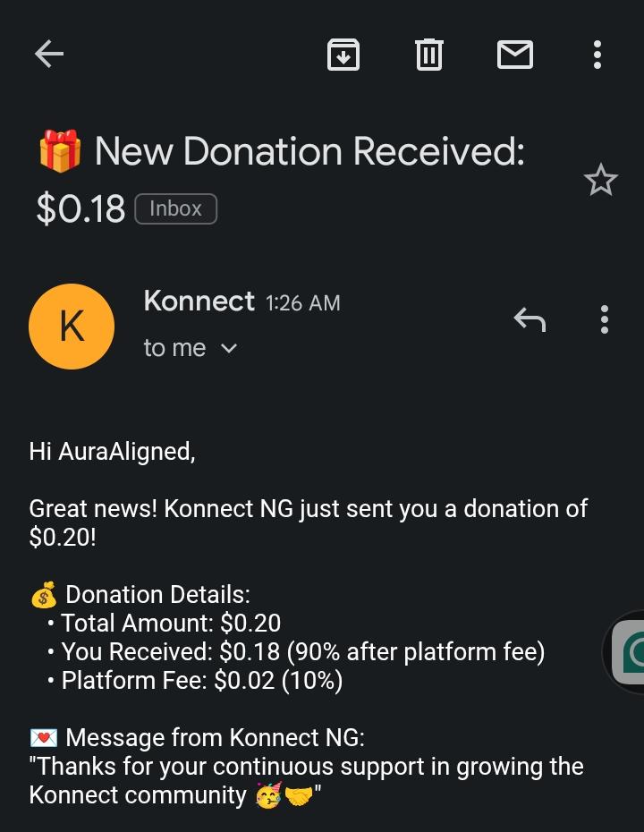
Task: Tap the gift emoji in the subject
Action: (x=60, y=151)
